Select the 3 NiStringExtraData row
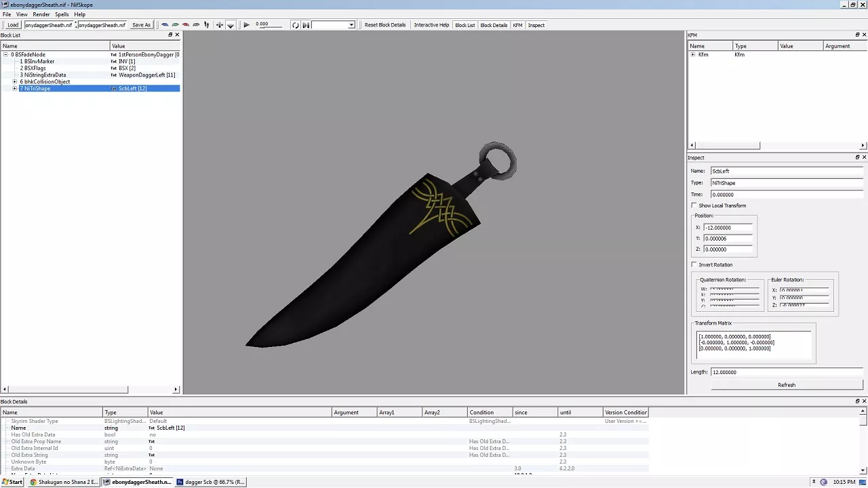This screenshot has height=488, width=868. click(x=90, y=75)
